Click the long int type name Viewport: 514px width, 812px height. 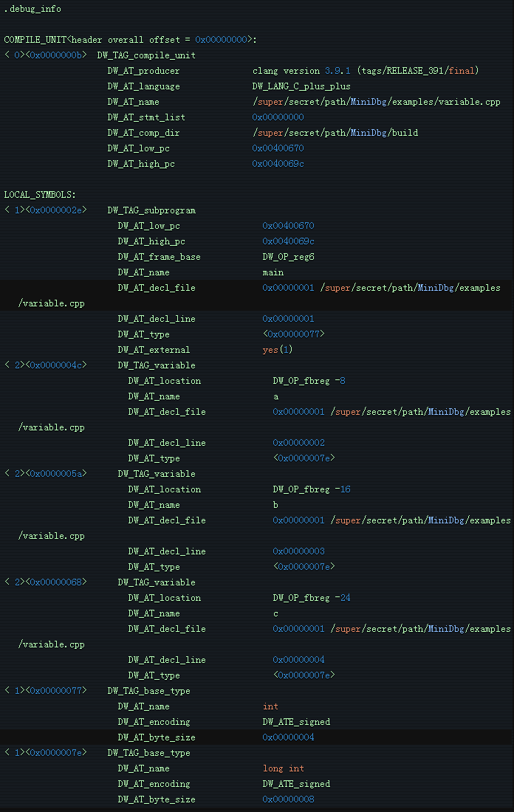[x=284, y=768]
